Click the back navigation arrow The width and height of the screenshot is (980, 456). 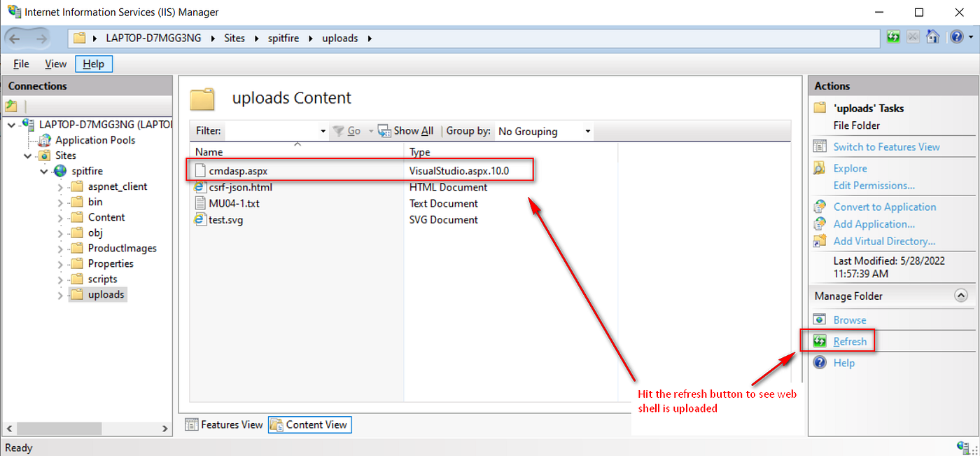tap(15, 39)
